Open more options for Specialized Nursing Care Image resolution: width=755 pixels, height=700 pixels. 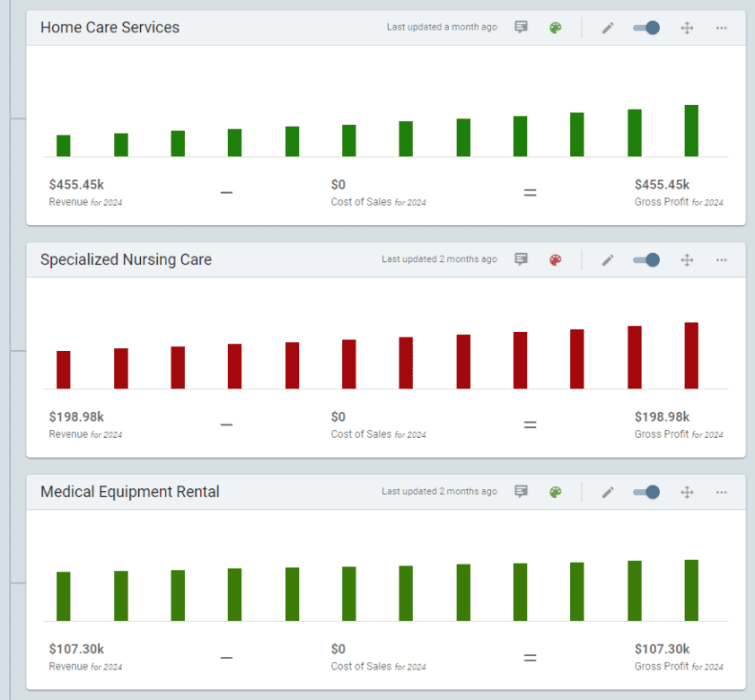tap(721, 260)
